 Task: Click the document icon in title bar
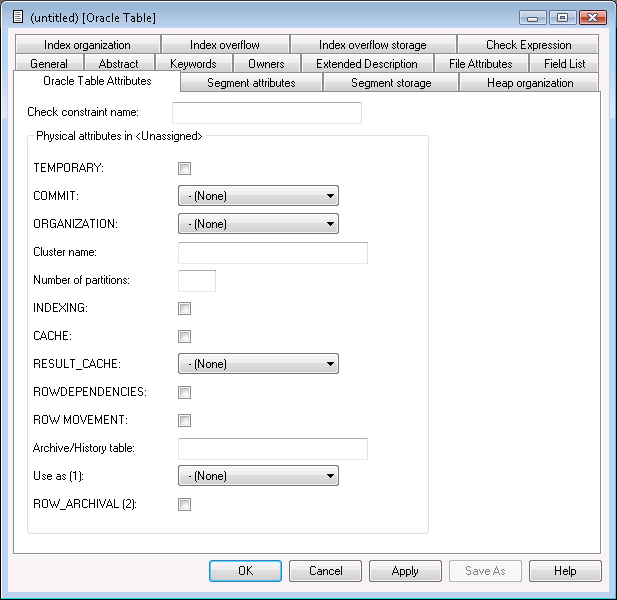[17, 17]
